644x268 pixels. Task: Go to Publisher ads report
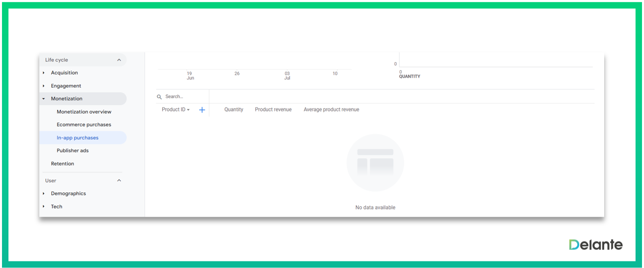click(73, 151)
